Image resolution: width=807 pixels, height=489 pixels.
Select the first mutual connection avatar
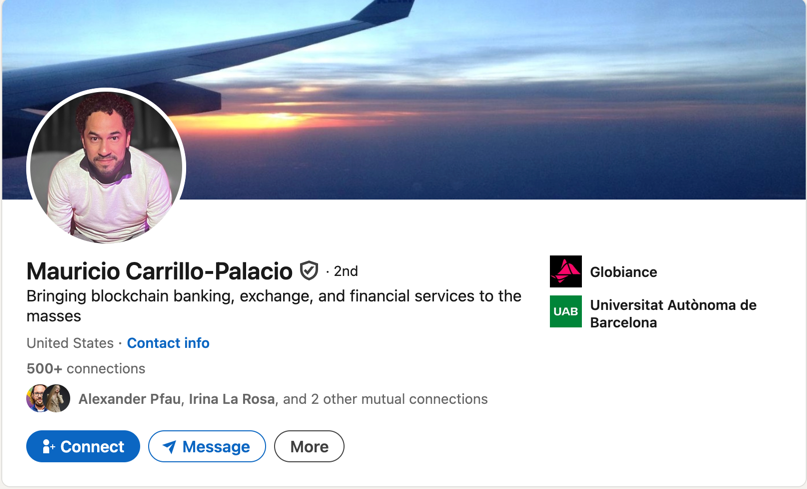(x=38, y=399)
